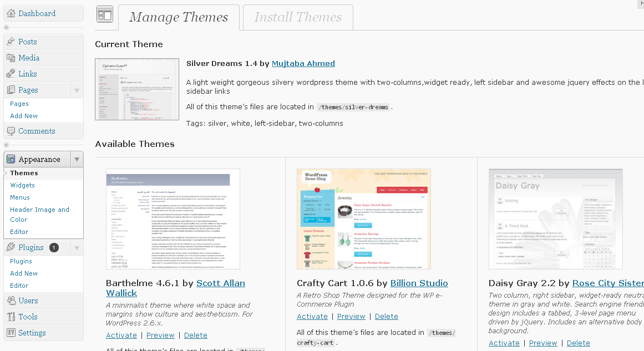Select the Manage Themes tab

point(178,17)
